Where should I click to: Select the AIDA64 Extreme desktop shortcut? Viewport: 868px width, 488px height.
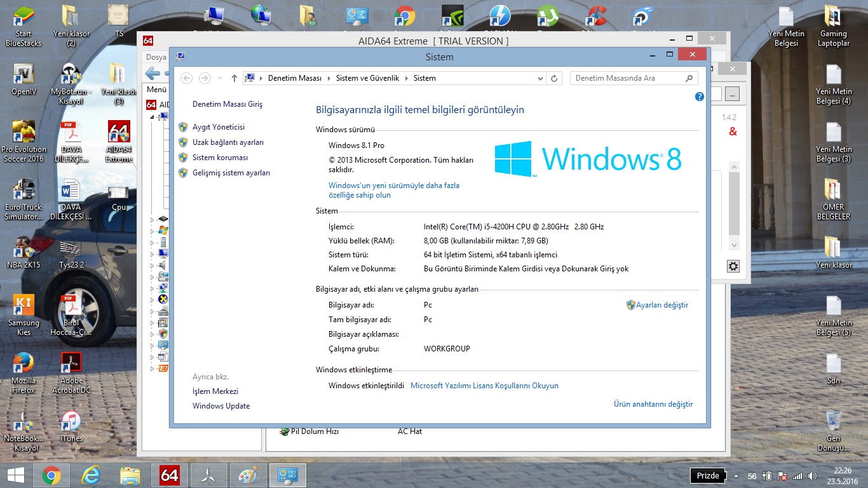(x=119, y=142)
